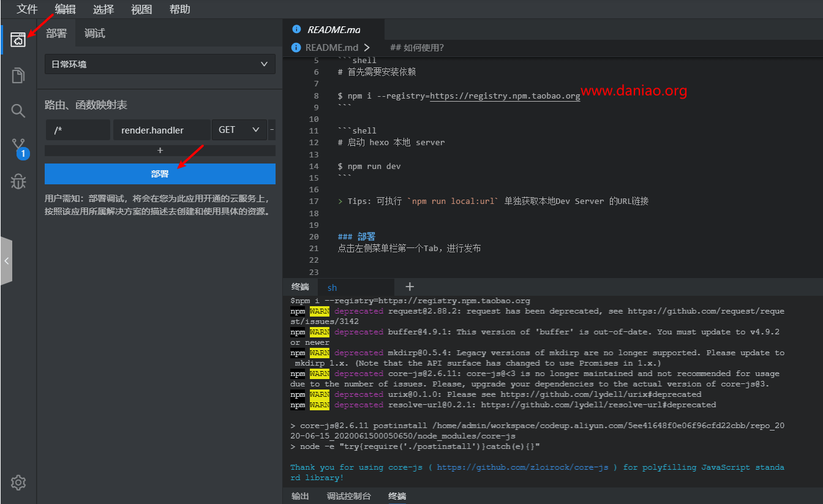
Task: Add a route mapping row with plus bar
Action: [x=160, y=151]
